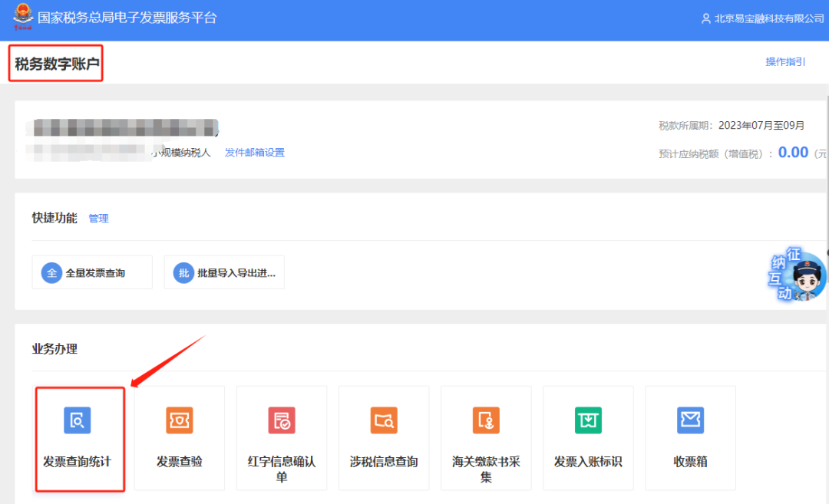Click the 业务办理 section heading
829x504 pixels.
pyautogui.click(x=54, y=349)
